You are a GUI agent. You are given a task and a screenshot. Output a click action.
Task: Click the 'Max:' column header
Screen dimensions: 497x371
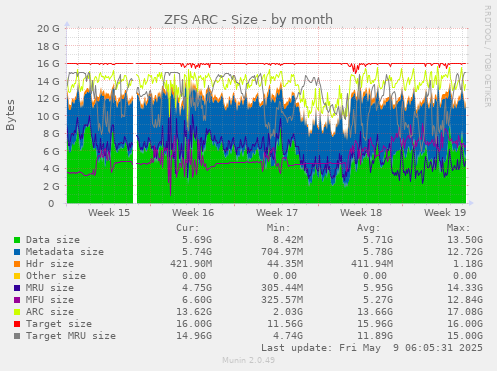pyautogui.click(x=458, y=228)
